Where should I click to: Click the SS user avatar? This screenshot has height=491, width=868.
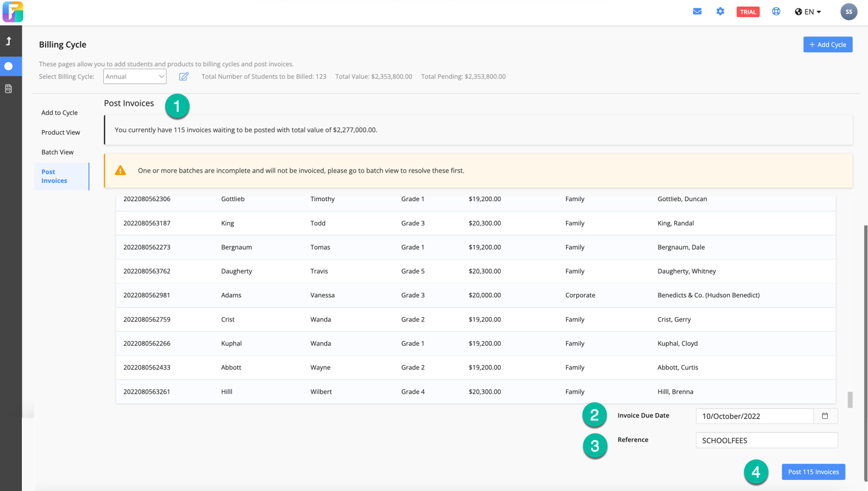pos(849,12)
